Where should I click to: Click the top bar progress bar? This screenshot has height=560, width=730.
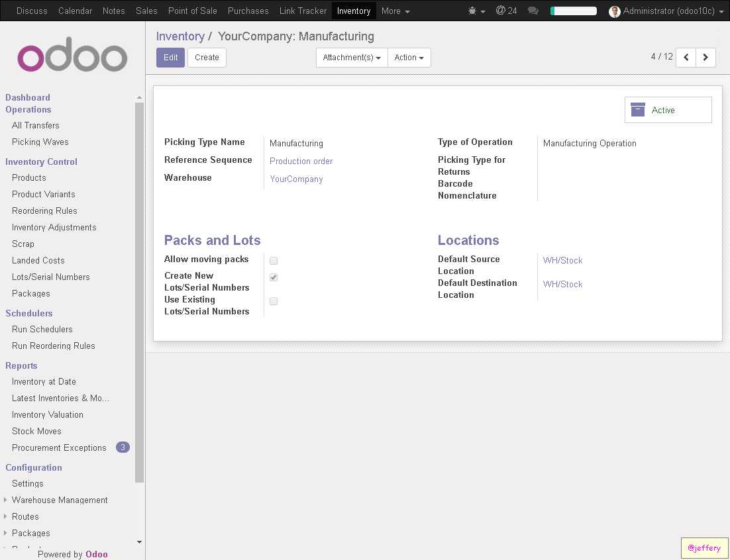tap(573, 11)
